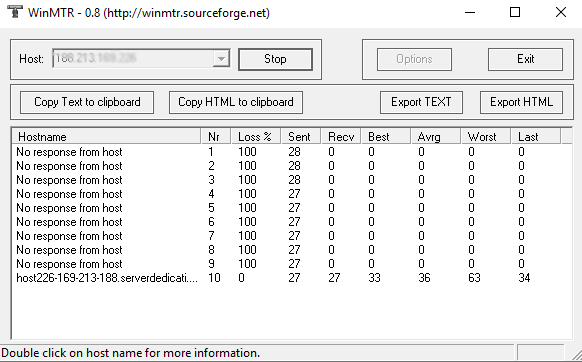This screenshot has width=582, height=362.
Task: Click Recv value 27 in row 10
Action: 334,278
